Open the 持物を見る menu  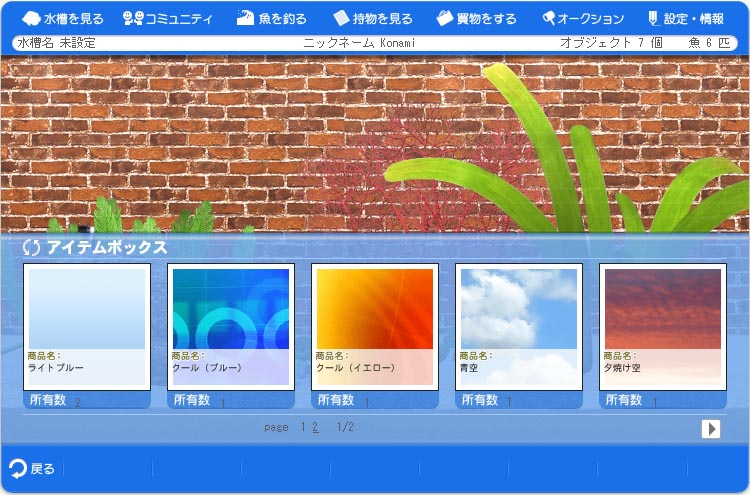click(x=372, y=18)
